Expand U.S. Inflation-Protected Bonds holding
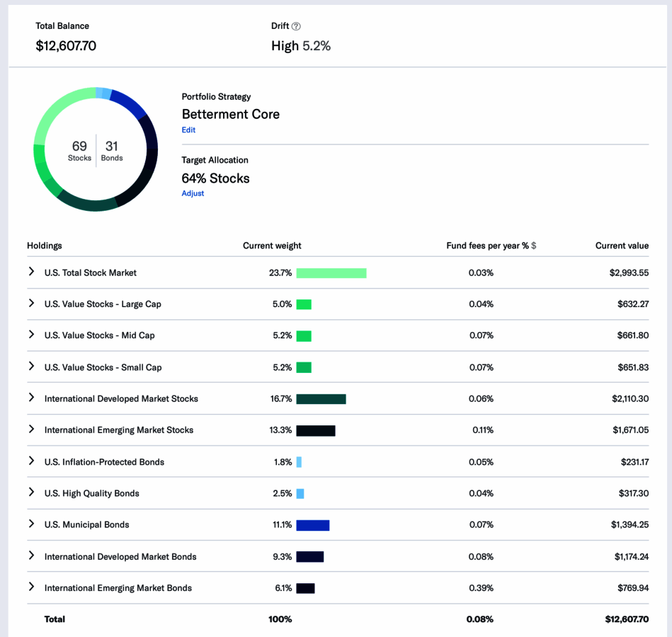 click(x=31, y=461)
